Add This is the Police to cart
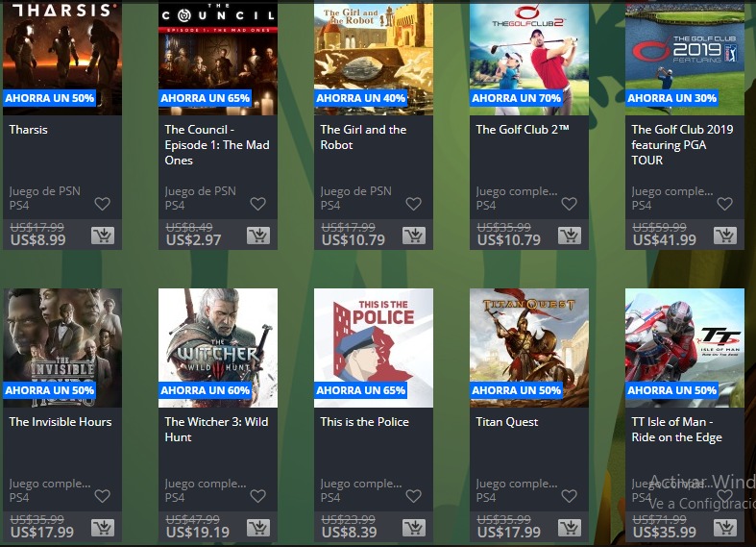 tap(413, 528)
